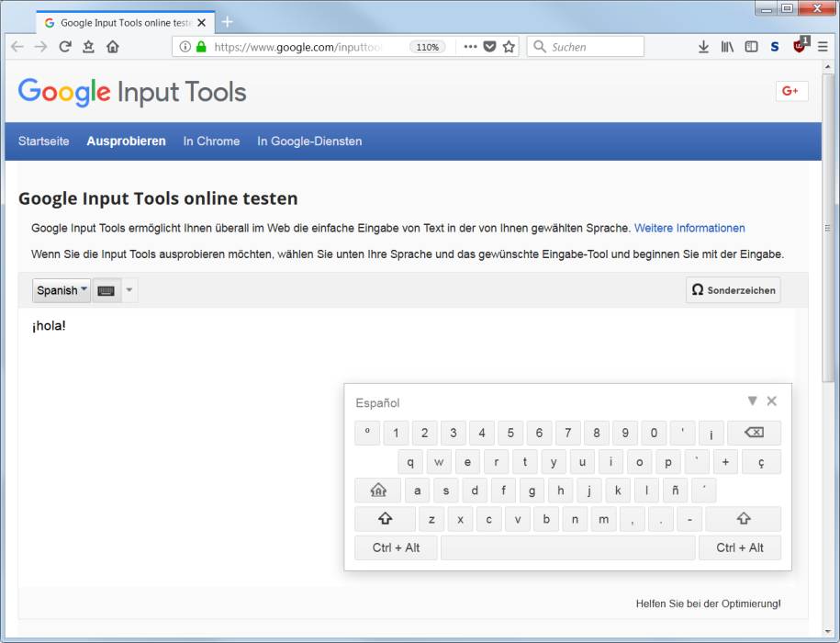Follow the Weitere Informationen link
The image size is (840, 643).
689,228
